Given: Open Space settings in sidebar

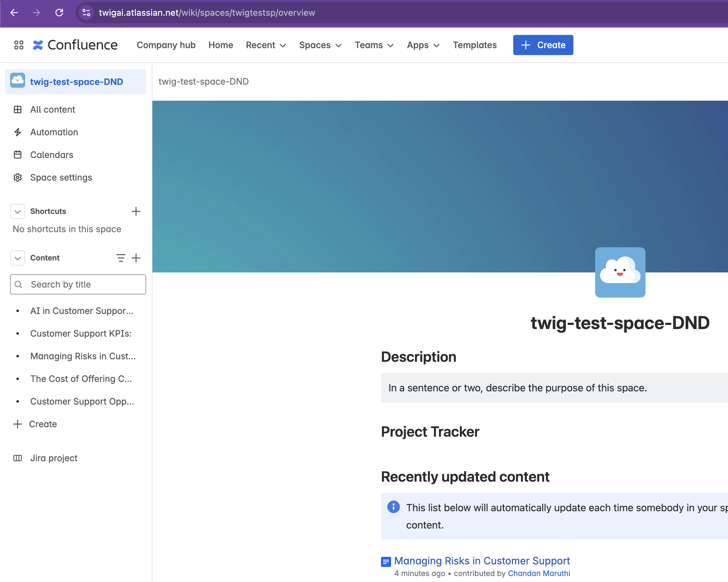Looking at the screenshot, I should click(x=61, y=177).
